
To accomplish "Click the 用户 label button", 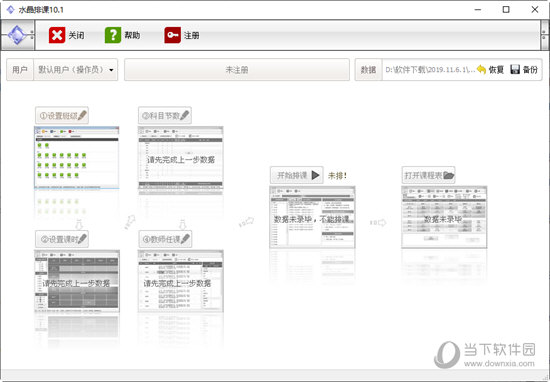I will (20, 69).
